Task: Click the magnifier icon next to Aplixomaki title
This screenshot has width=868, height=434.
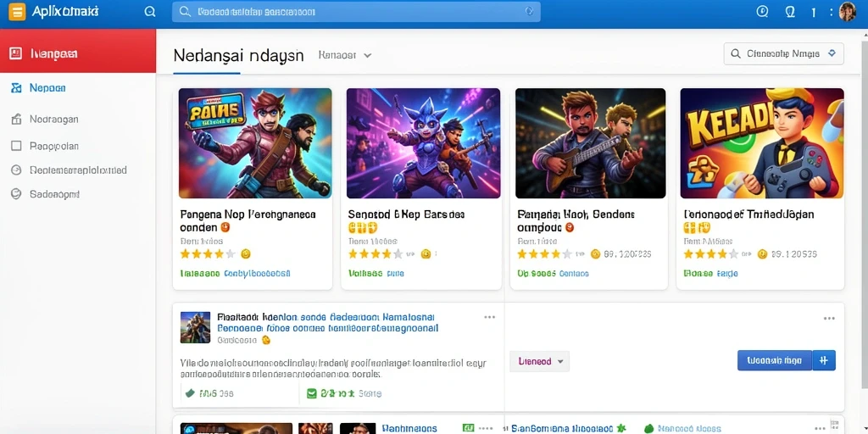Action: [149, 12]
